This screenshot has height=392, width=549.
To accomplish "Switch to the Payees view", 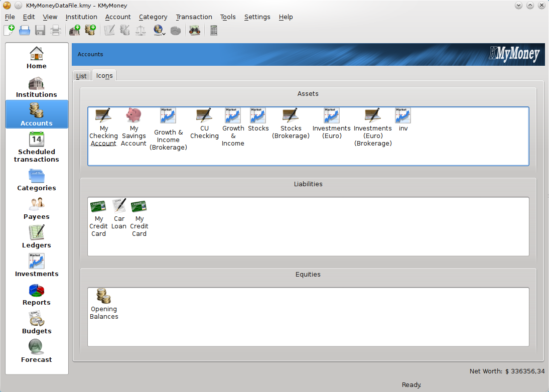I will click(37, 209).
